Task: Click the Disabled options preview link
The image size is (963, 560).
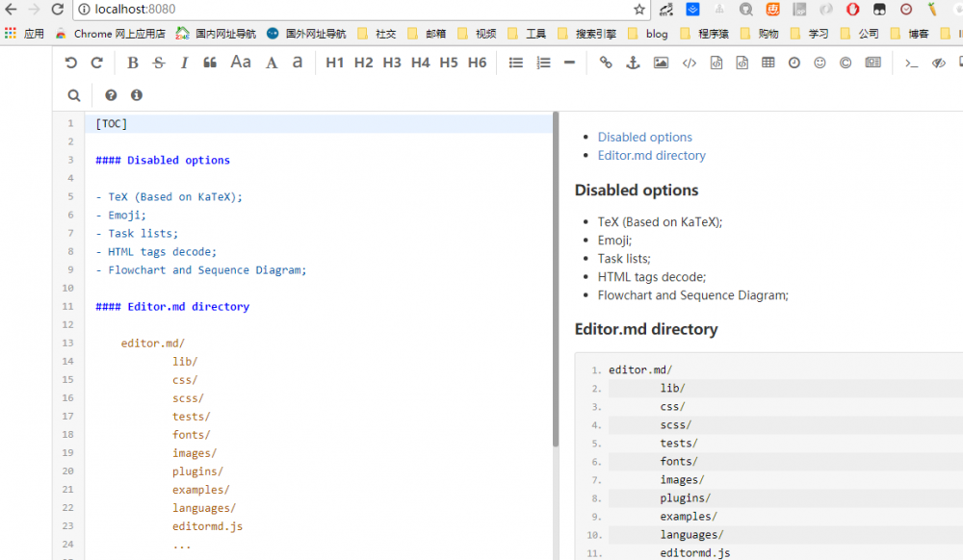Action: (x=644, y=137)
